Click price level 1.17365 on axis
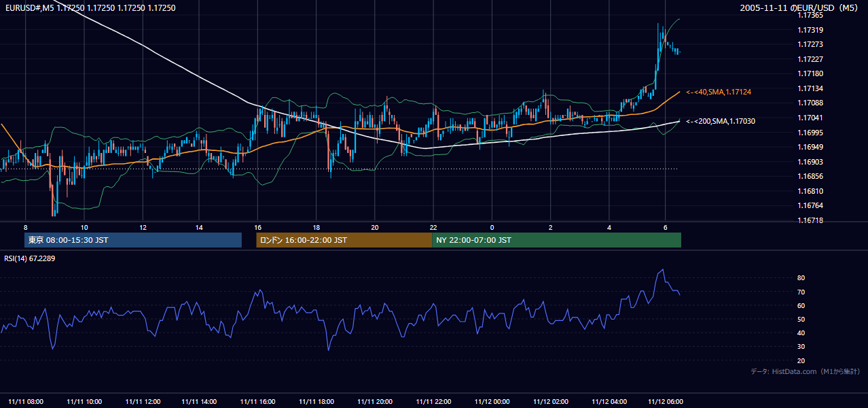 click(811, 15)
